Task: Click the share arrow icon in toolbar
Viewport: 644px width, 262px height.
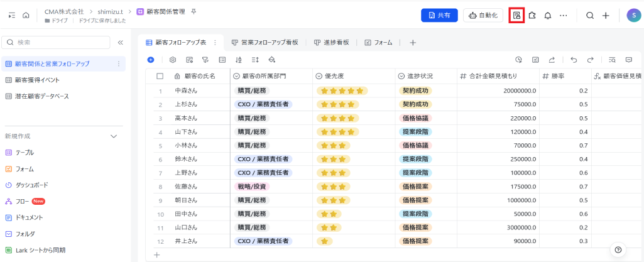Action: click(552, 60)
